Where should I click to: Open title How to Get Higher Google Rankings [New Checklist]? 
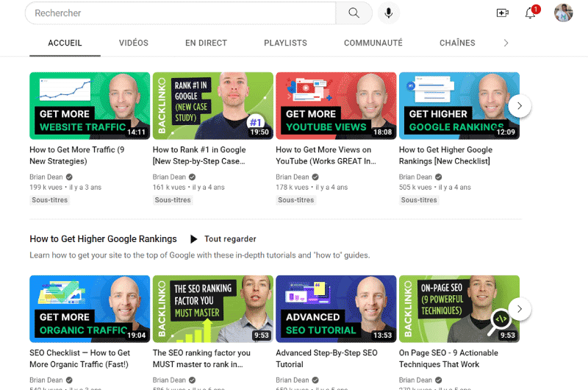[x=445, y=155]
